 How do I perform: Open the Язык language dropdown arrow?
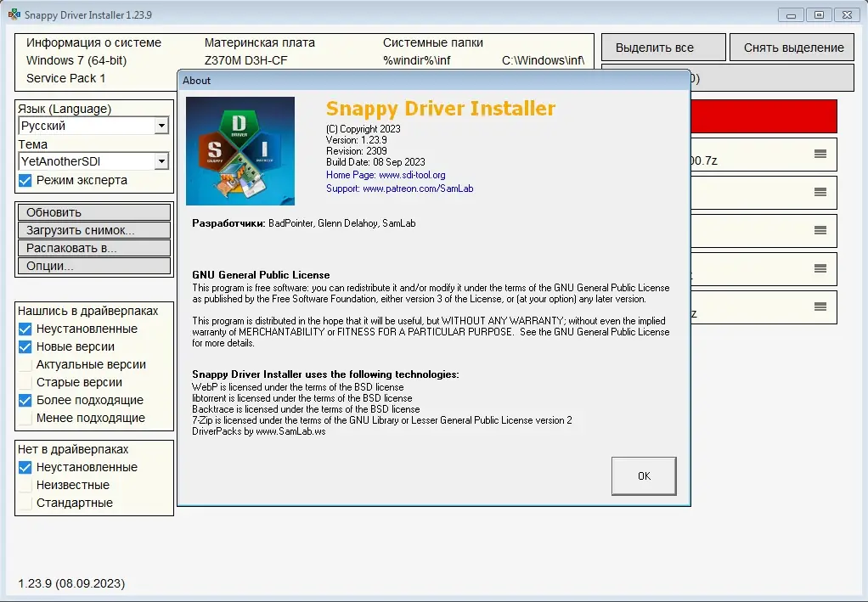[161, 126]
